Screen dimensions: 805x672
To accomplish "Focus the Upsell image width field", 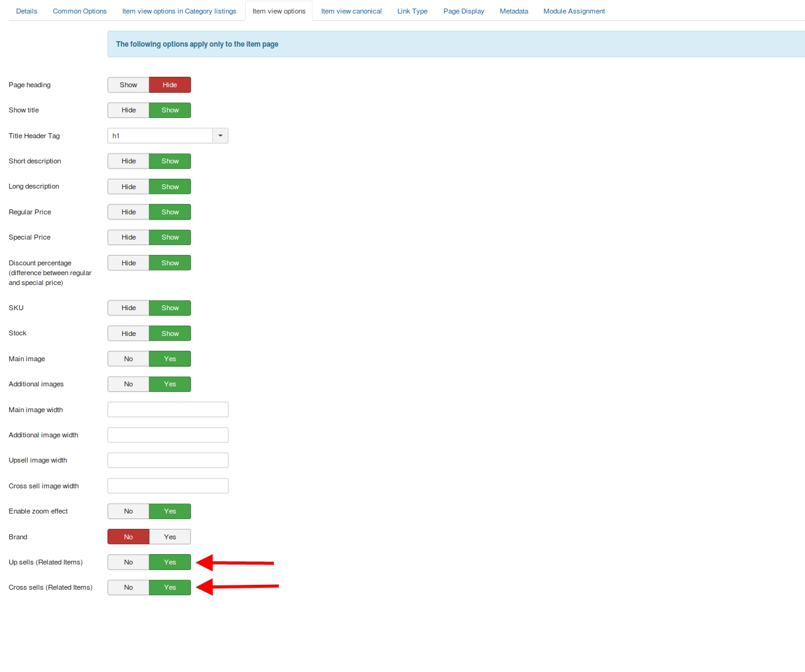I will [168, 460].
